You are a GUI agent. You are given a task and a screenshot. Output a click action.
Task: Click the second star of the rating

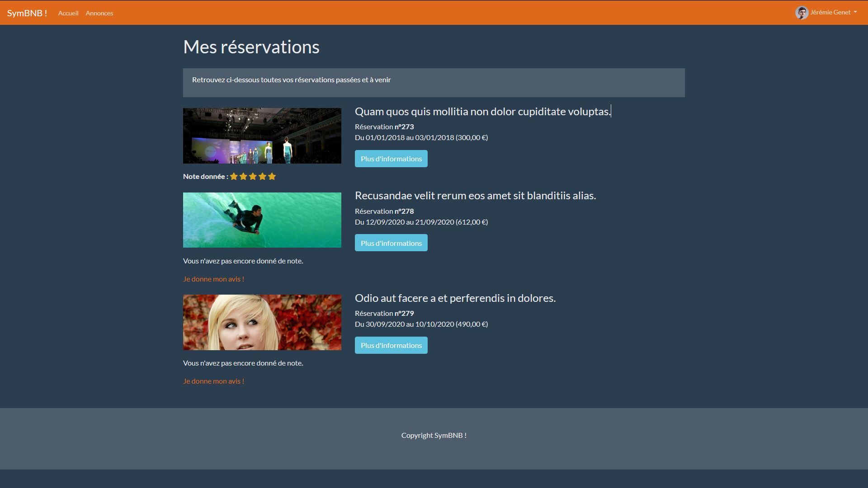coord(243,177)
